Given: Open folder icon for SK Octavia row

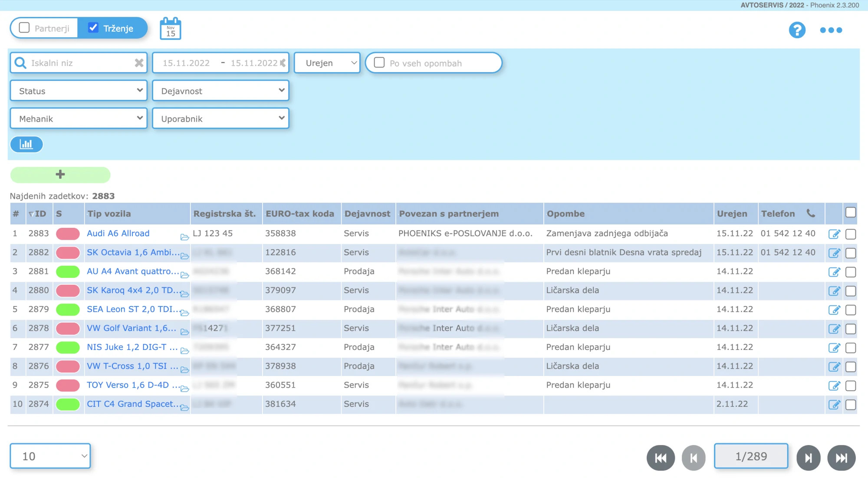Looking at the screenshot, I should pyautogui.click(x=184, y=256).
